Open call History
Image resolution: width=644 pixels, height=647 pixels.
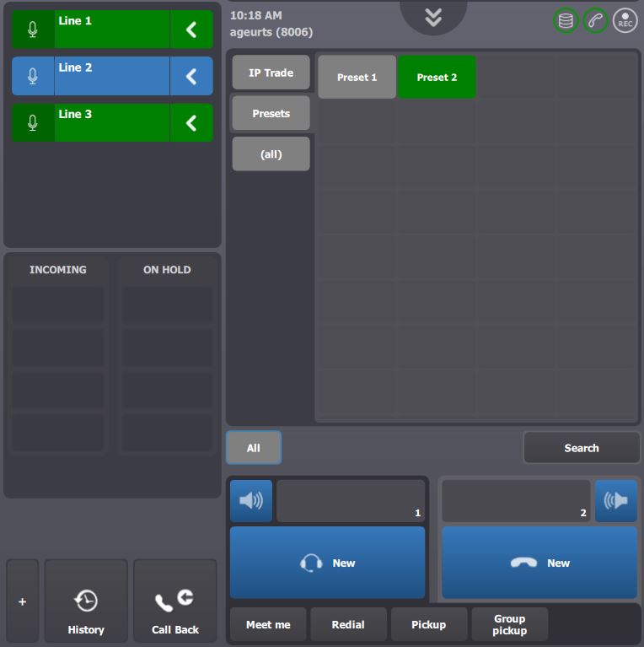86,601
